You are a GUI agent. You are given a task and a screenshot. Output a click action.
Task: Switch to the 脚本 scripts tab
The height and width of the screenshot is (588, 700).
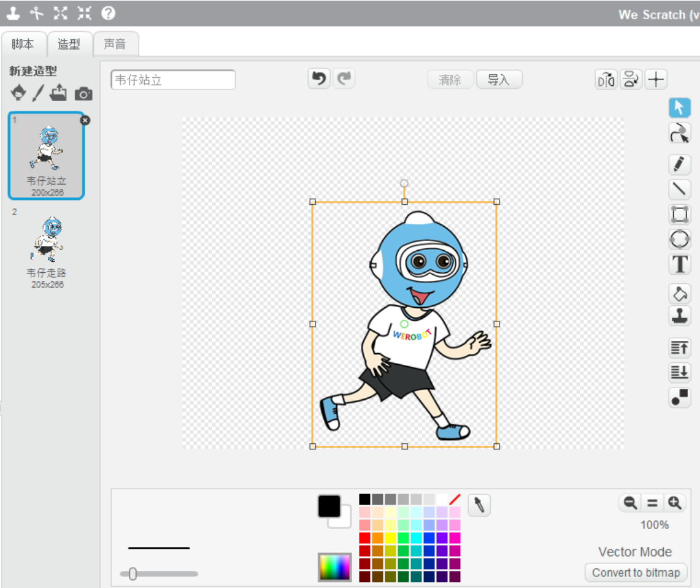click(23, 44)
